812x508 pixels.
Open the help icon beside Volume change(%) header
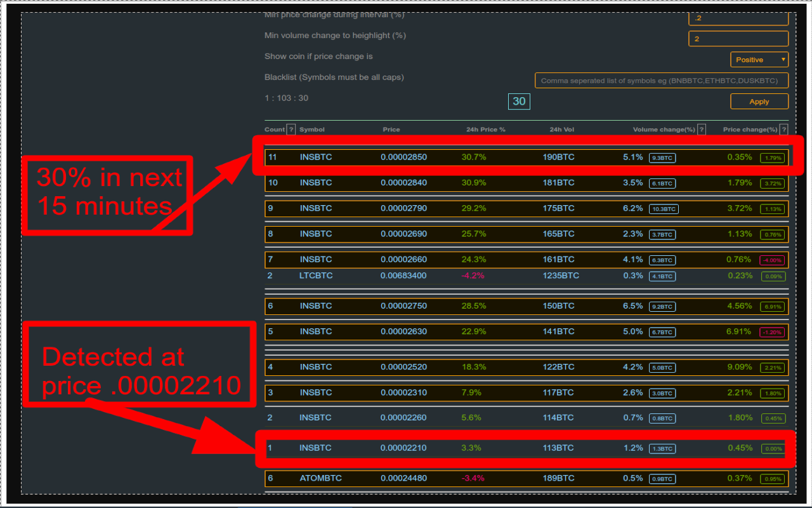(x=702, y=130)
